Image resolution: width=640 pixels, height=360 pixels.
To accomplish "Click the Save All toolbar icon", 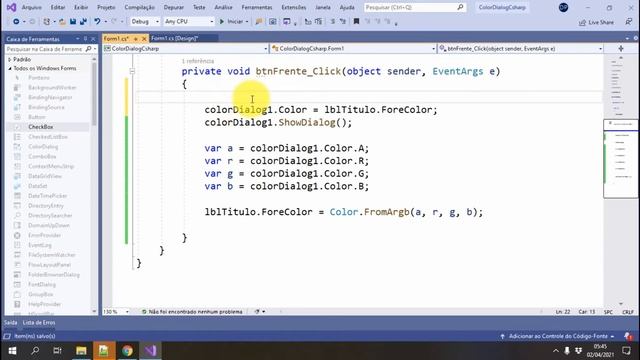I will click(83, 21).
